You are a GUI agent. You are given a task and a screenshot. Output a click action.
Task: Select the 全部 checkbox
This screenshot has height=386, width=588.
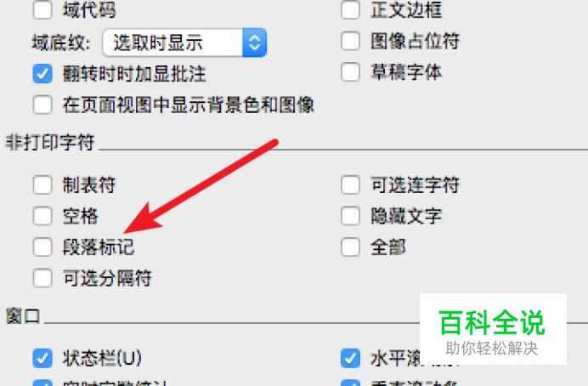(x=351, y=247)
